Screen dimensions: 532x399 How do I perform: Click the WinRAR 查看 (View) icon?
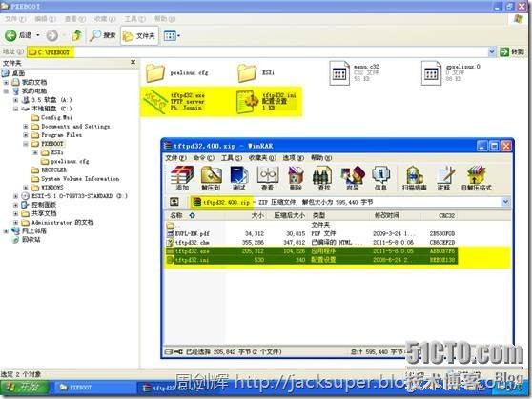pos(268,178)
